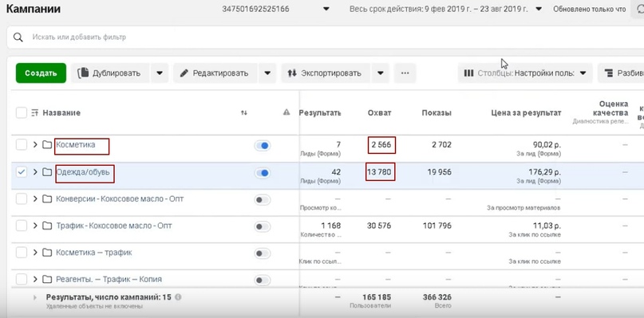This screenshot has width=644, height=318.
Task: Click the 176,29 р. cost value
Action: point(544,172)
